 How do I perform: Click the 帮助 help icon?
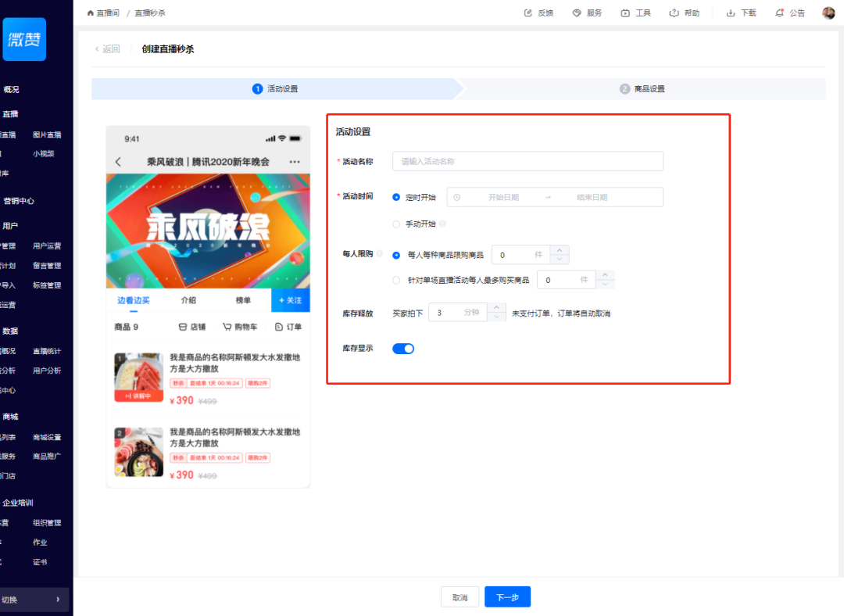(674, 13)
